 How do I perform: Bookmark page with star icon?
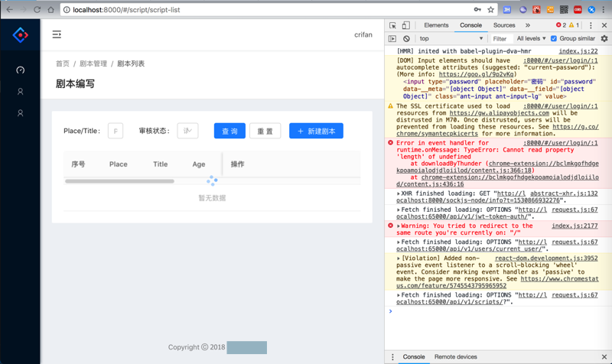tap(490, 10)
